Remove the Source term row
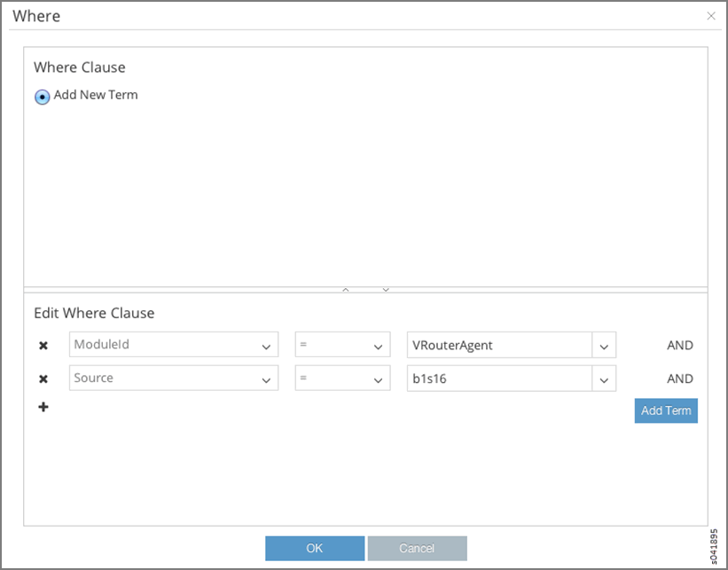Viewport: 728px width, 570px height. [43, 379]
